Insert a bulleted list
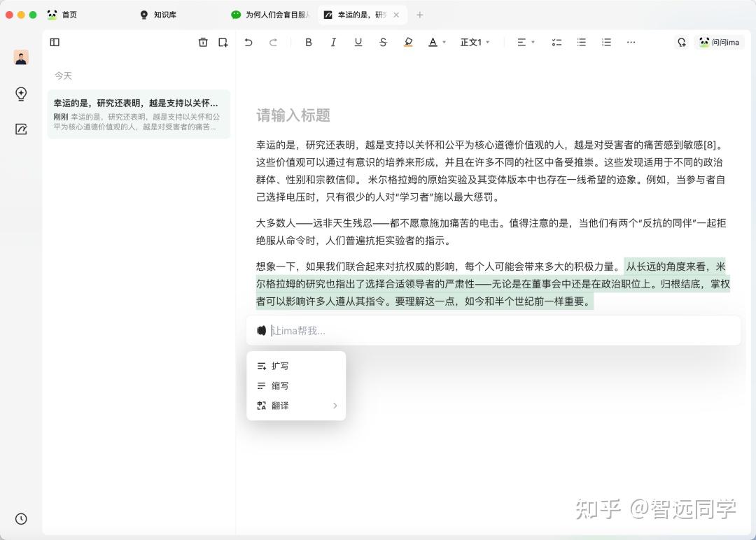 pyautogui.click(x=581, y=42)
